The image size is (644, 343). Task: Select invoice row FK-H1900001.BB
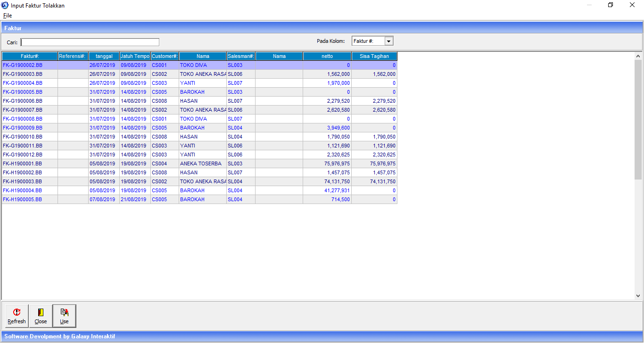pos(23,164)
